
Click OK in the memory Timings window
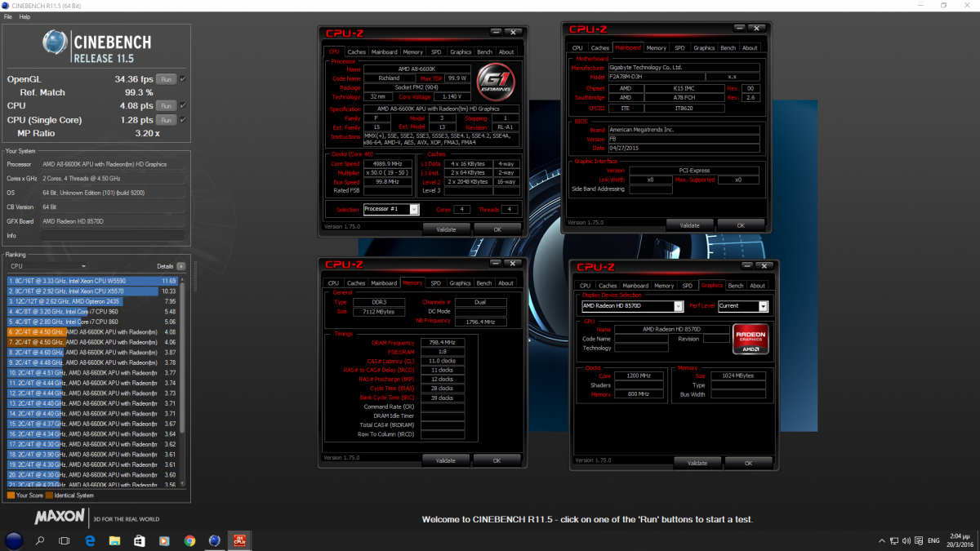497,460
